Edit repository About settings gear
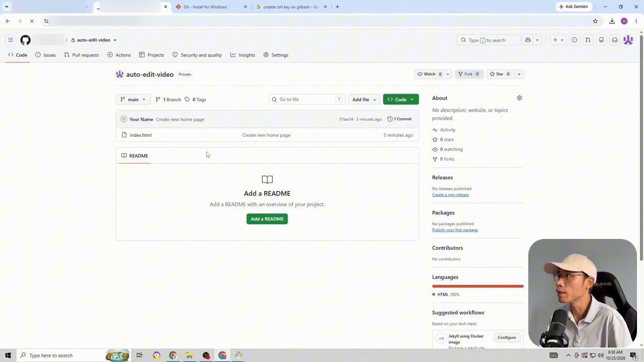The image size is (644, 362). pyautogui.click(x=520, y=98)
